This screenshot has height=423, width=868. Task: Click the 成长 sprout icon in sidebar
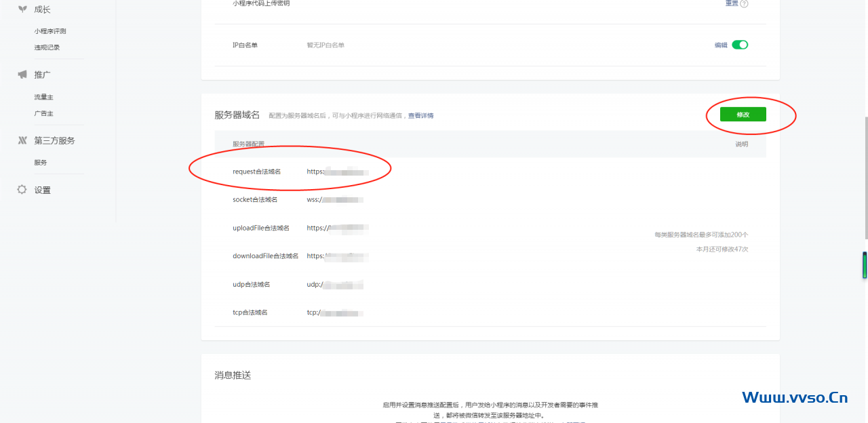click(22, 9)
